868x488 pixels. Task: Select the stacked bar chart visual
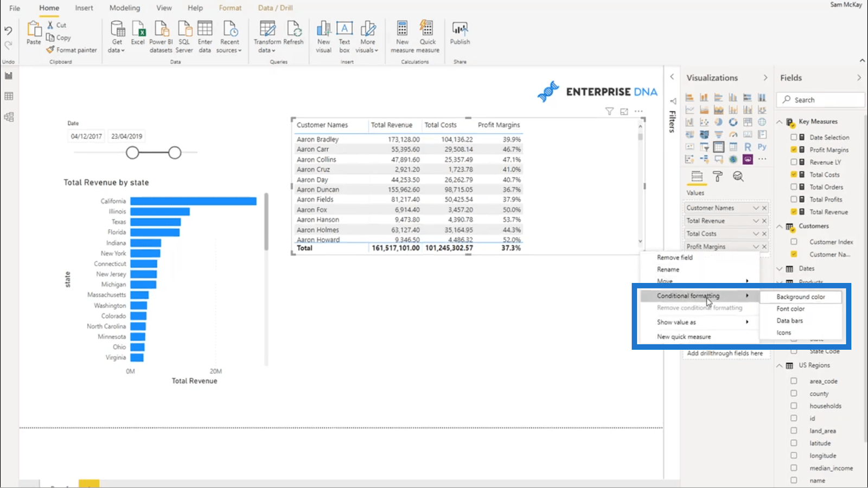[x=690, y=98]
